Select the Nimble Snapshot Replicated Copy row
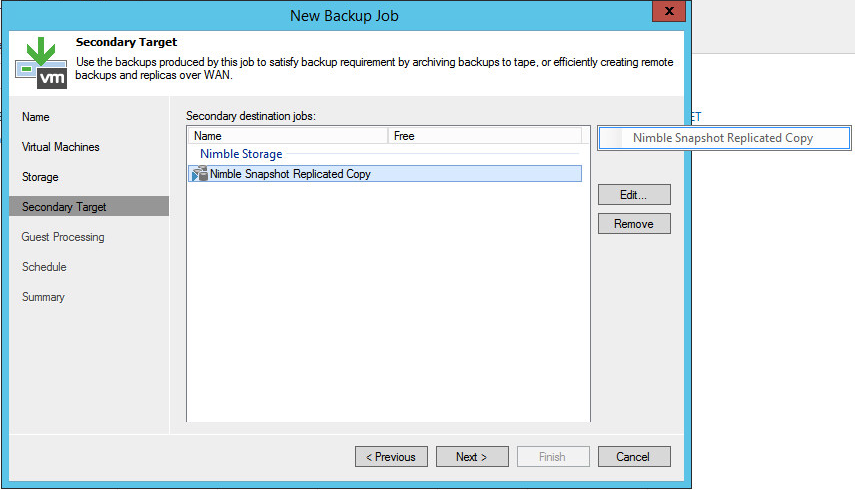Screen dimensions: 855x490 point(385,174)
